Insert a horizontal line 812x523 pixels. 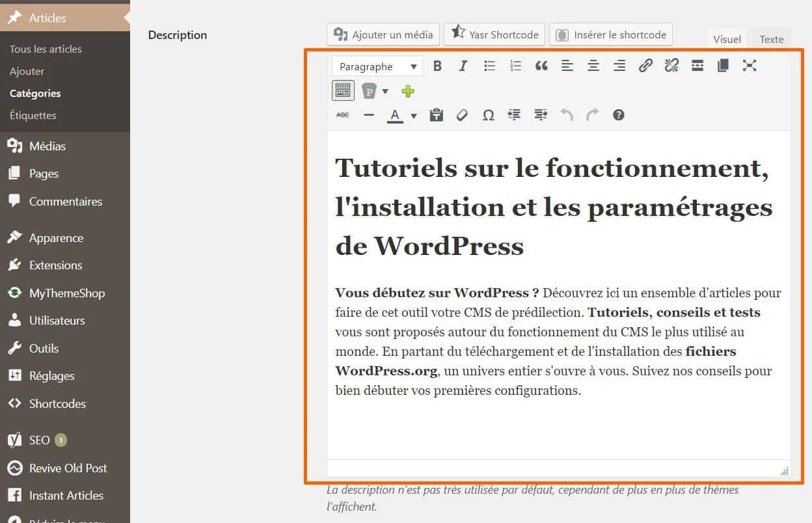369,115
